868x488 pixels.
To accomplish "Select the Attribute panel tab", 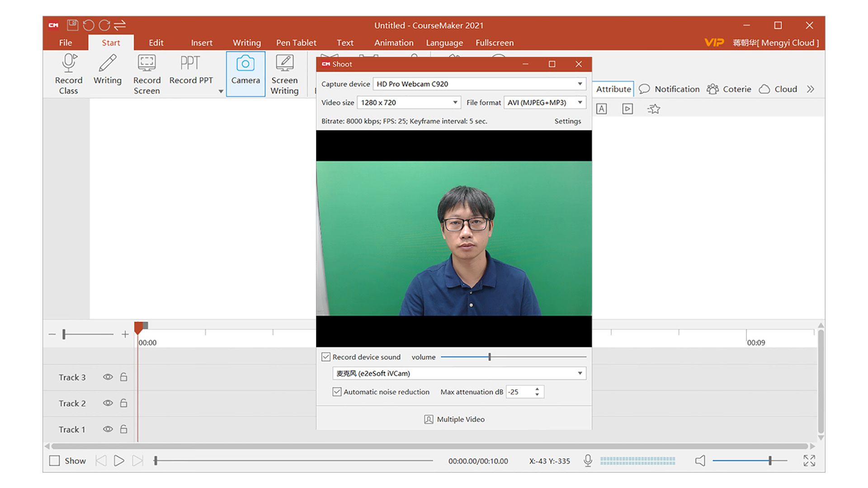I will [613, 89].
